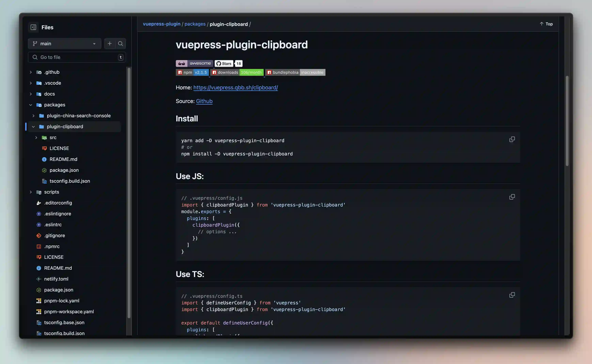Copy the Use JS code block

[x=512, y=197]
